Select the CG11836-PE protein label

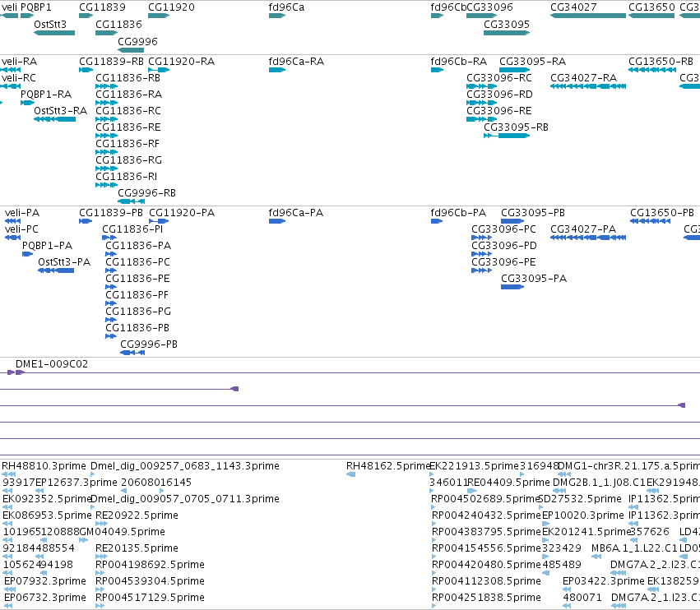point(137,279)
